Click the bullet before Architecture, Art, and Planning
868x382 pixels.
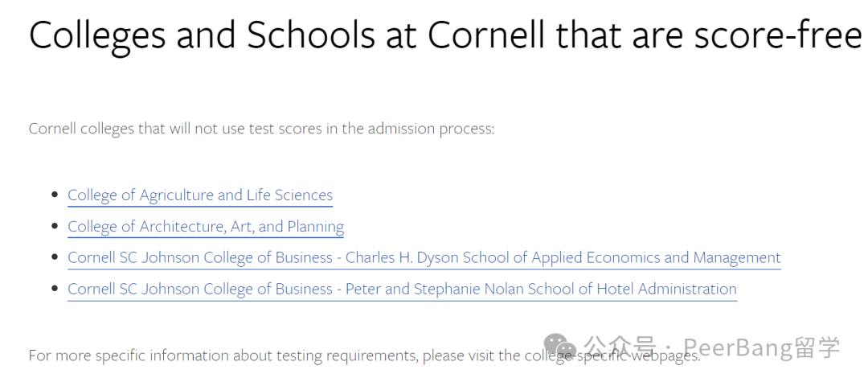pyautogui.click(x=55, y=226)
